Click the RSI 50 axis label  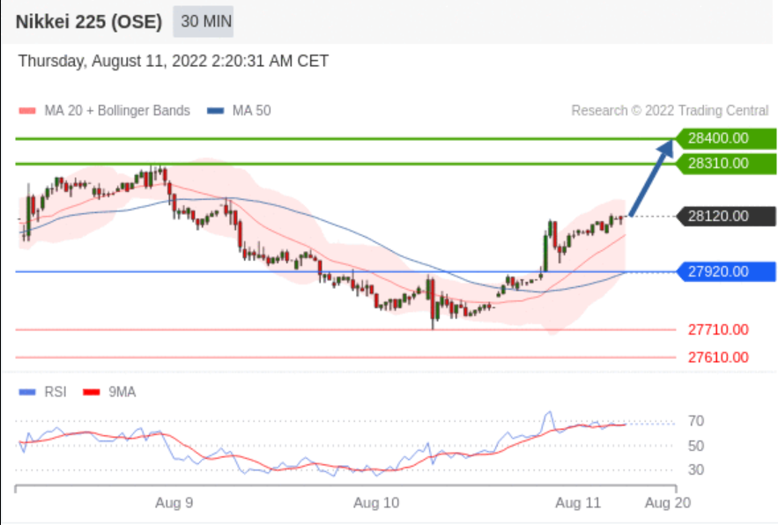click(696, 446)
